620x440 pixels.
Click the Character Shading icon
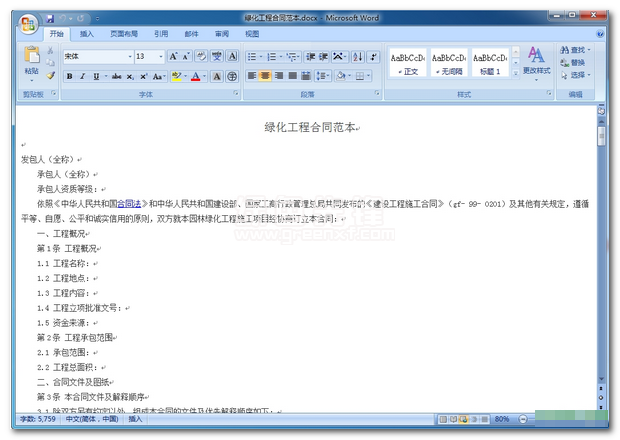[x=217, y=76]
